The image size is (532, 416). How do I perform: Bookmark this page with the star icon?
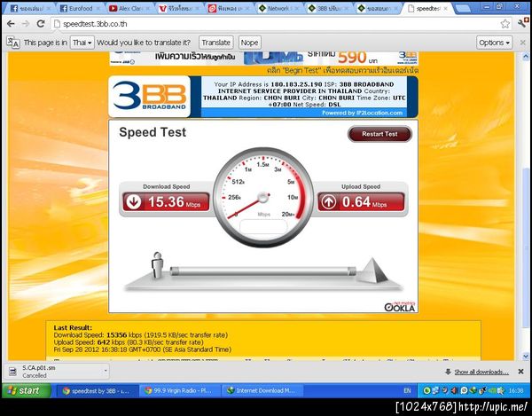coord(505,24)
